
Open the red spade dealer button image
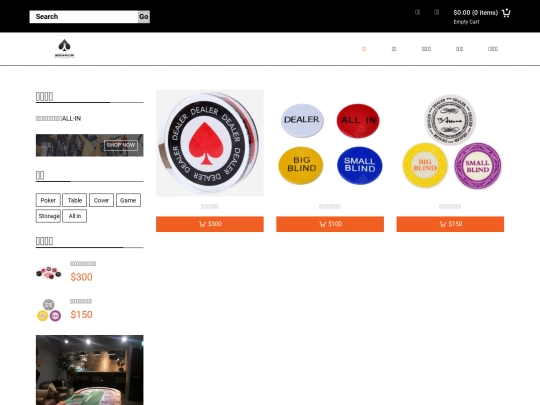click(210, 143)
